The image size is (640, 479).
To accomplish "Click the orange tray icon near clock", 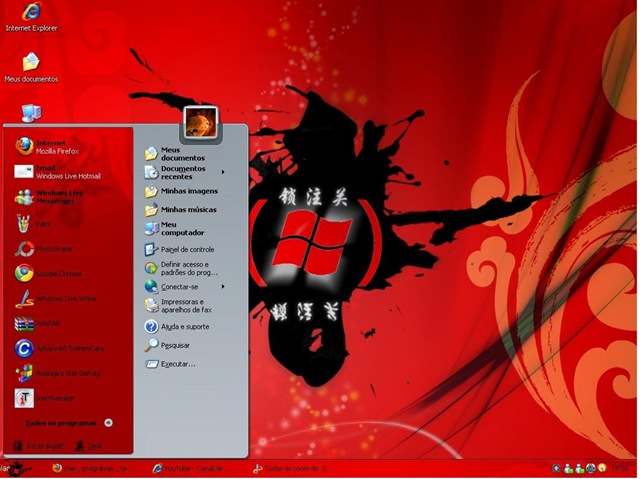I will point(602,468).
